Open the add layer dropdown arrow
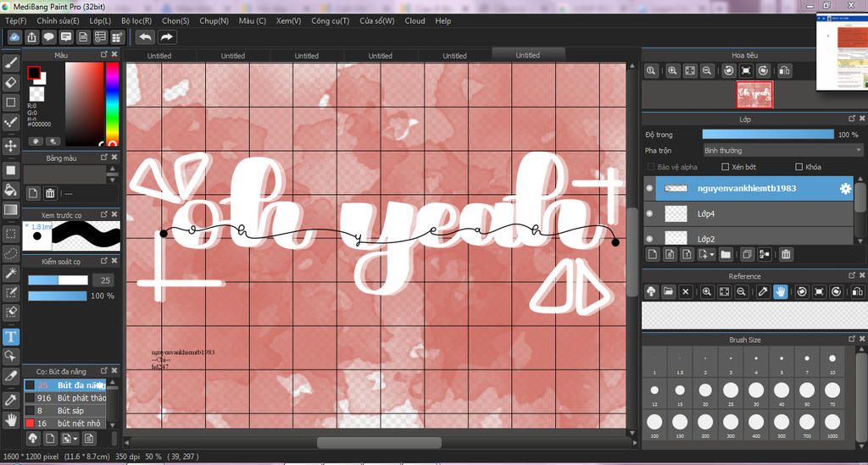Screen dimensions: 868x465 pos(712,254)
